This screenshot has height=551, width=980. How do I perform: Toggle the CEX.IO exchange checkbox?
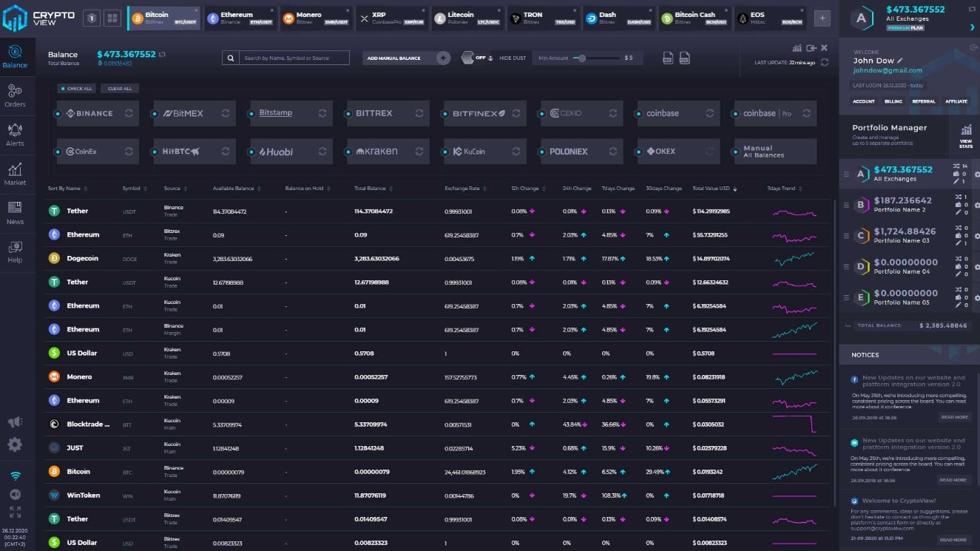[x=543, y=114]
